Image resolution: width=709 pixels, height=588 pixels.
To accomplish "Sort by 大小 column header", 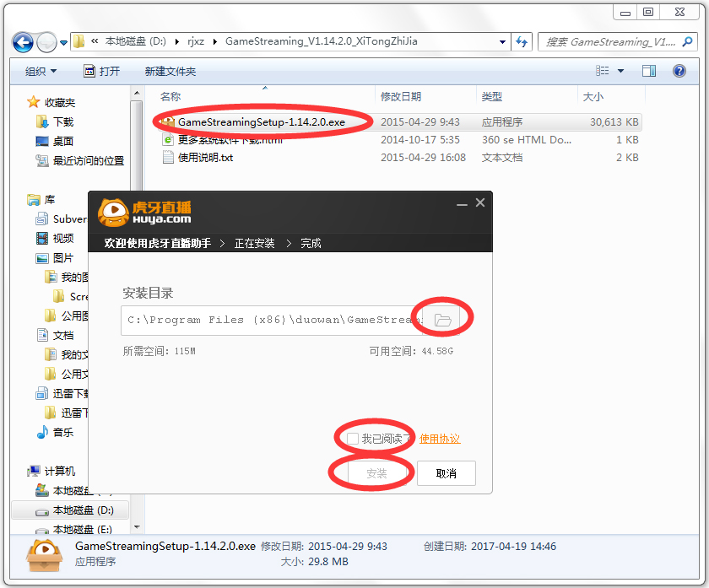I will (593, 97).
